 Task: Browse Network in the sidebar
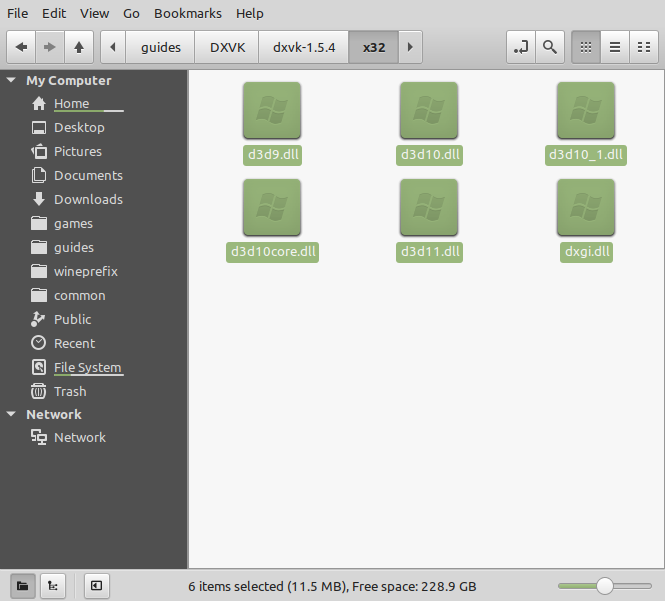coord(80,437)
